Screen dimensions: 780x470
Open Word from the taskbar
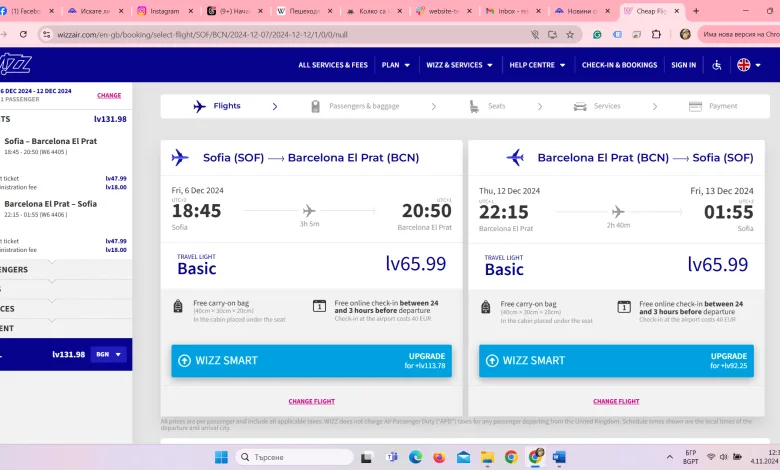tap(559, 457)
